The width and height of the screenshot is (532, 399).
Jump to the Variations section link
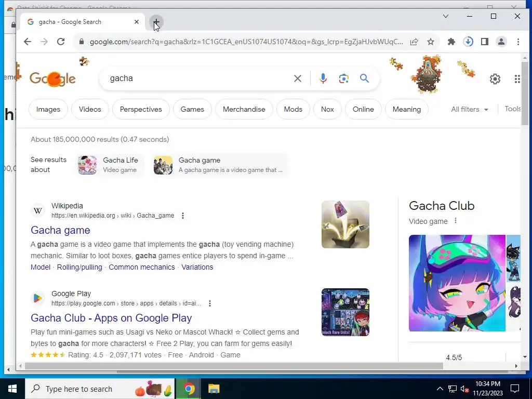pyautogui.click(x=197, y=267)
